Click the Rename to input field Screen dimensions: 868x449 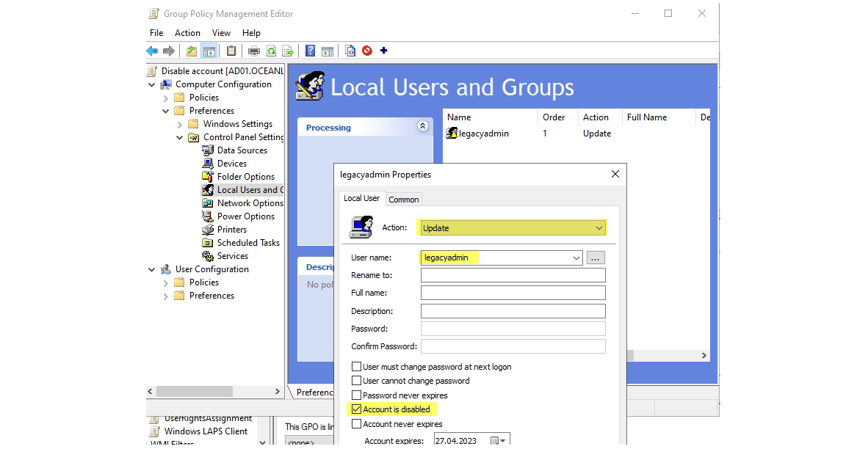pyautogui.click(x=513, y=275)
